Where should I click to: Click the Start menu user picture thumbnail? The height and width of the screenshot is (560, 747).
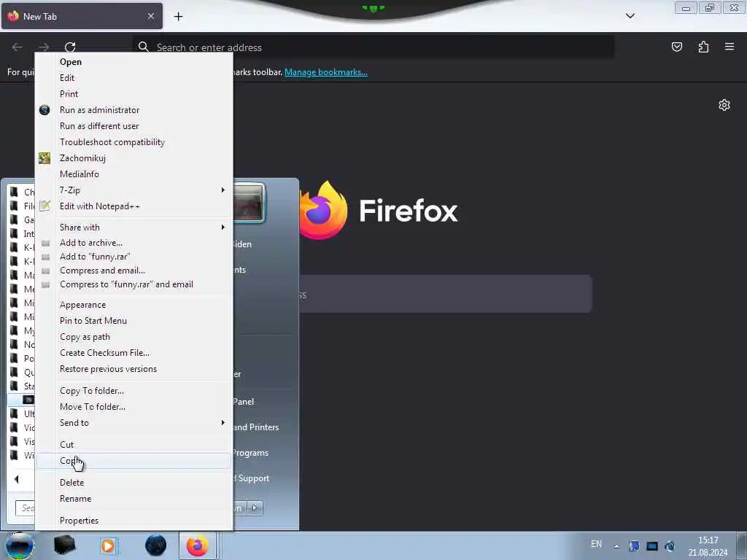pos(249,203)
